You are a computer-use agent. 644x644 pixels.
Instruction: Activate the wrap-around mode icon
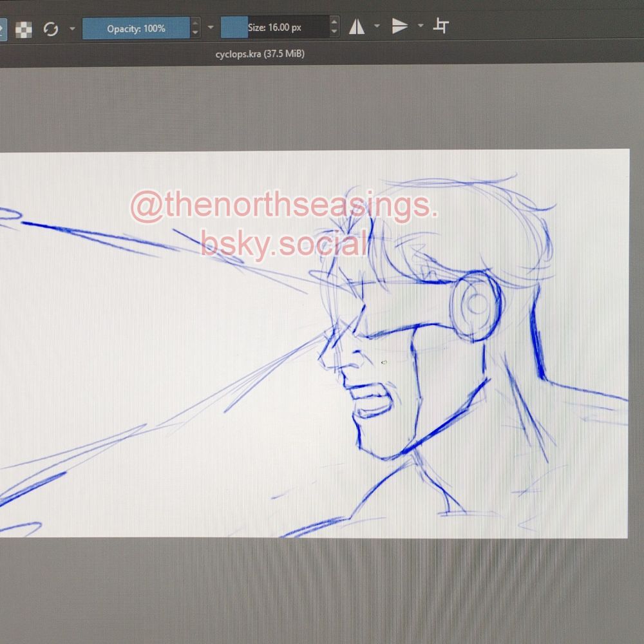[440, 26]
